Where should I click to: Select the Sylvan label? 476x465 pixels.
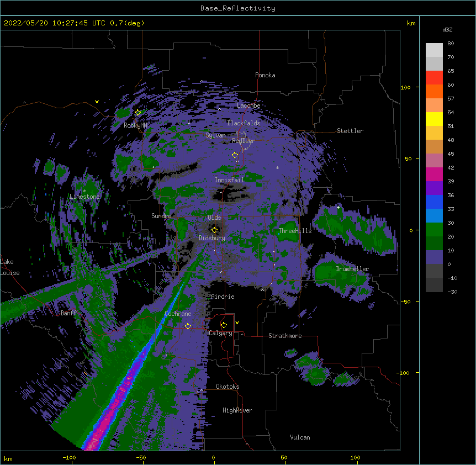coord(215,135)
